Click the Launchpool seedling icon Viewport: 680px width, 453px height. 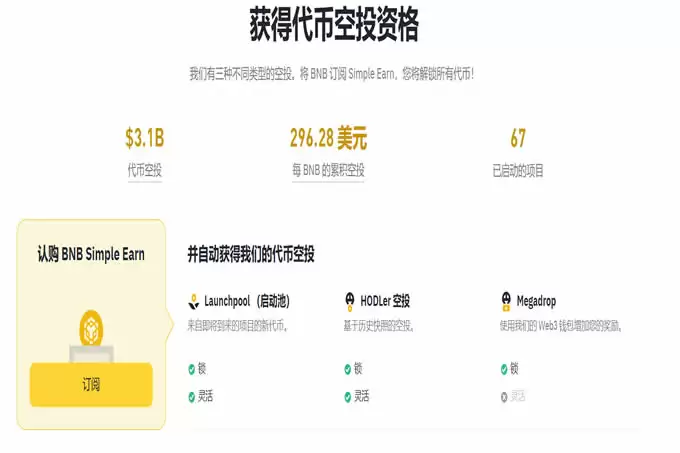point(193,301)
